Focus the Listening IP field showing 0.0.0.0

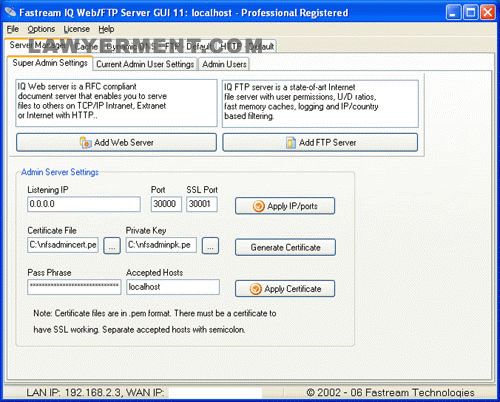click(x=84, y=204)
